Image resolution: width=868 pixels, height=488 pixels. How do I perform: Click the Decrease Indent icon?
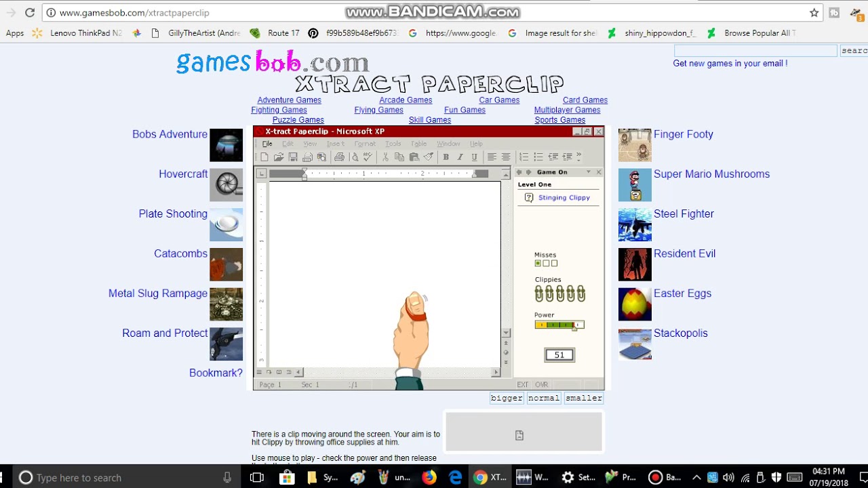[x=553, y=157]
